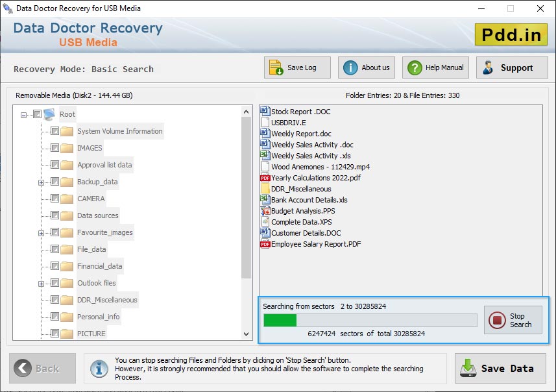The width and height of the screenshot is (556, 392).
Task: Click the red Stop Search icon
Action: 497,320
